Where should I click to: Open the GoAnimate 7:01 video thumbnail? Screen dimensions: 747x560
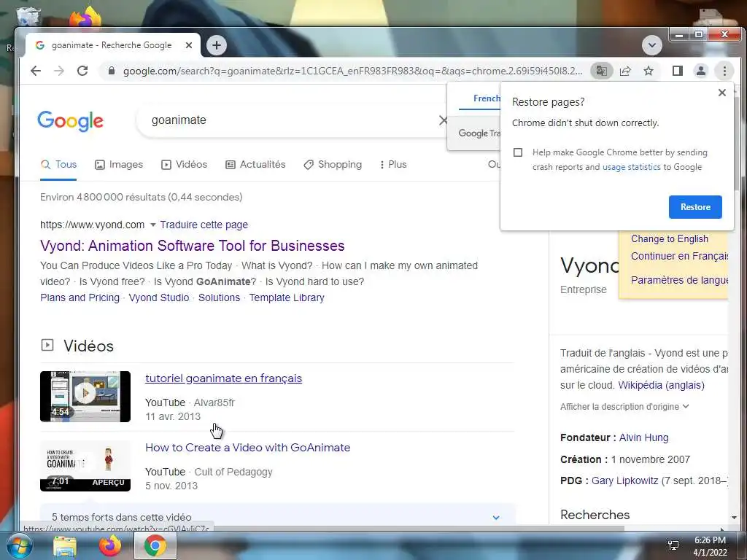pyautogui.click(x=85, y=466)
